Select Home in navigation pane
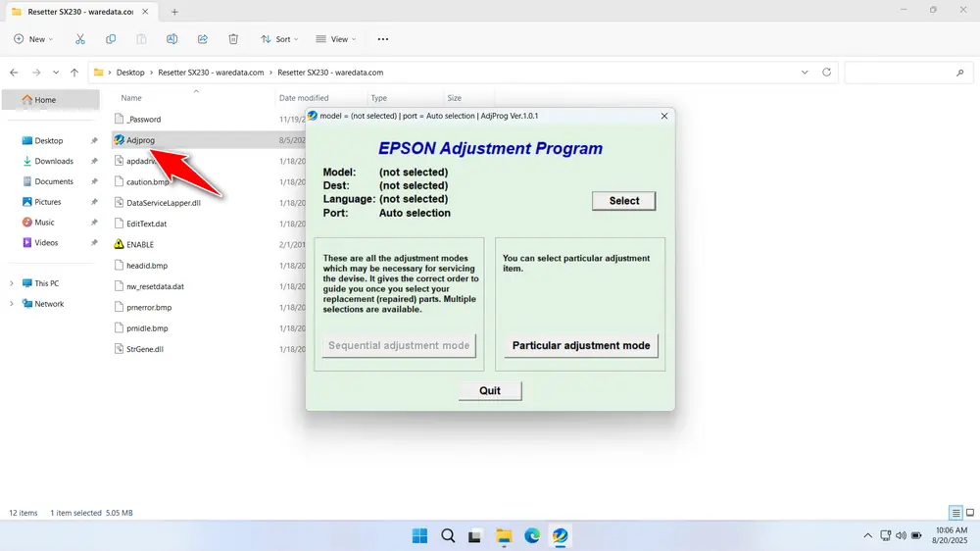The height and width of the screenshot is (551, 980). pos(50,99)
